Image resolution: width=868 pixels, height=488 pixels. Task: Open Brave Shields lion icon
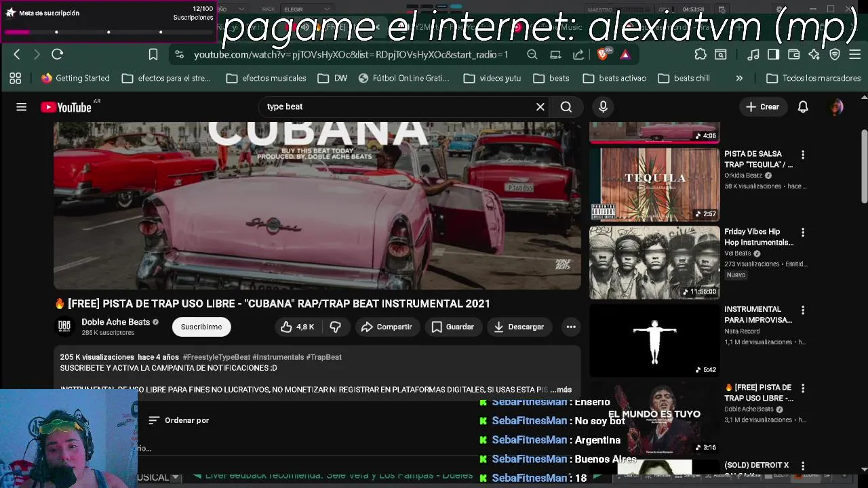click(603, 54)
